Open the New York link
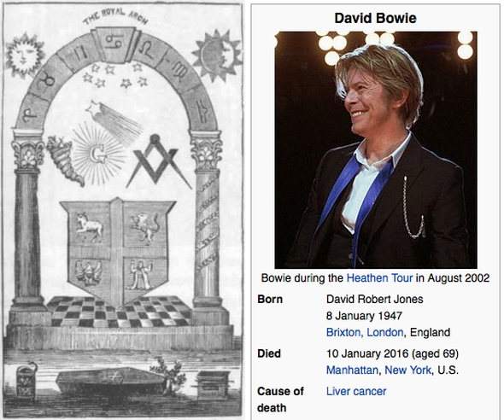Viewport: 504px width, 420px height. [x=407, y=370]
